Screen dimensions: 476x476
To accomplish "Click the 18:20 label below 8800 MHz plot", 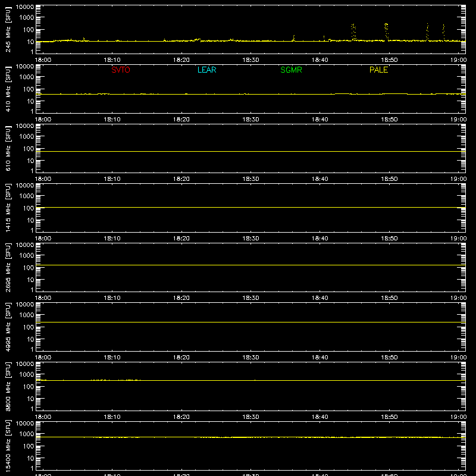I will (x=181, y=417).
